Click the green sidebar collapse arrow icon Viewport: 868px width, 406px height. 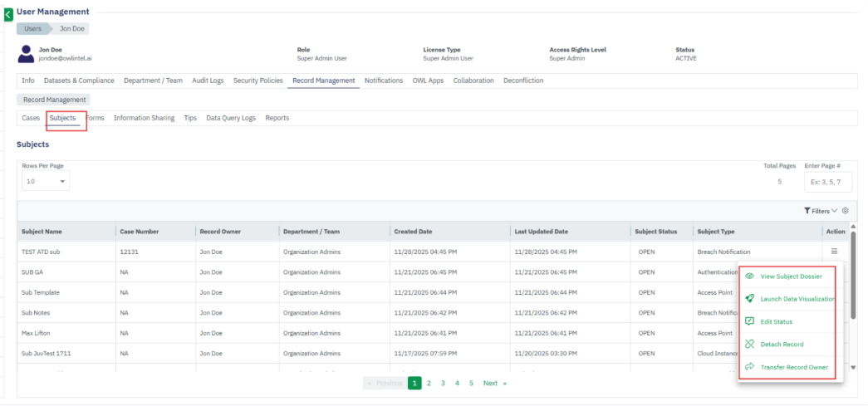coord(7,14)
